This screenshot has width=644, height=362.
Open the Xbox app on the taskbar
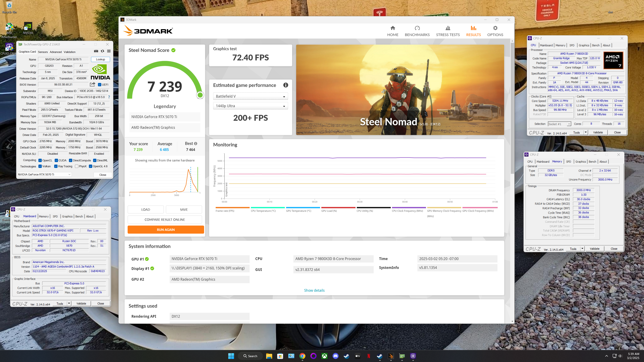[x=325, y=356]
